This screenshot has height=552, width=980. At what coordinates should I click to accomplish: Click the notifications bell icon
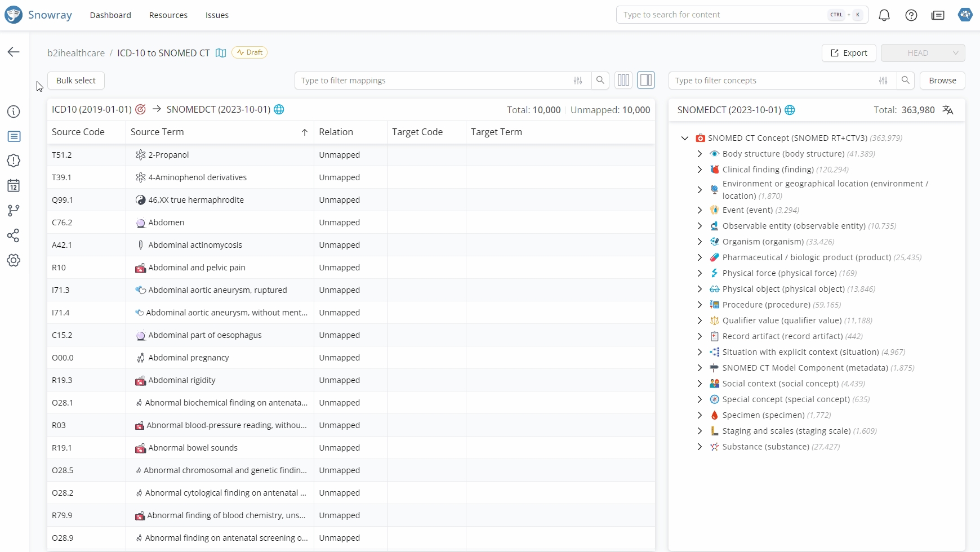point(884,15)
